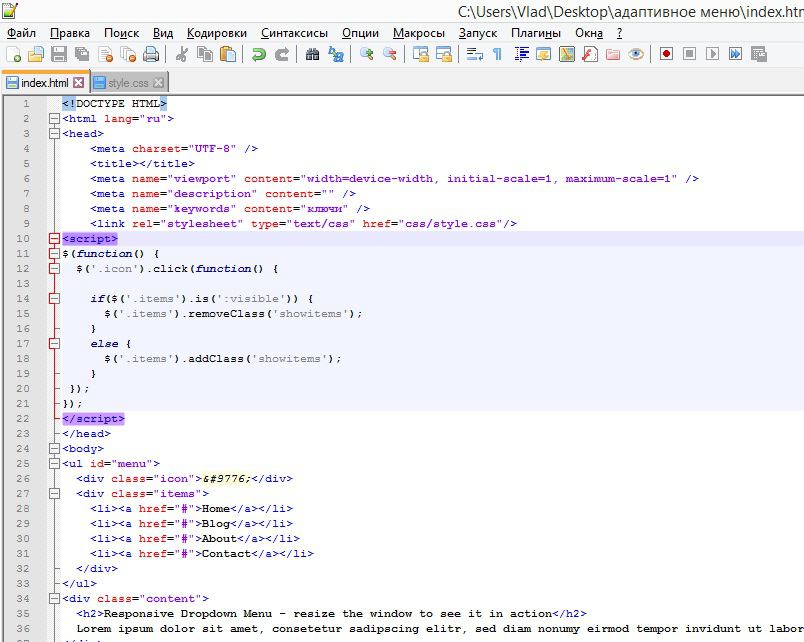The height and width of the screenshot is (642, 804).
Task: Click the Cut scissors icon
Action: 182,54
